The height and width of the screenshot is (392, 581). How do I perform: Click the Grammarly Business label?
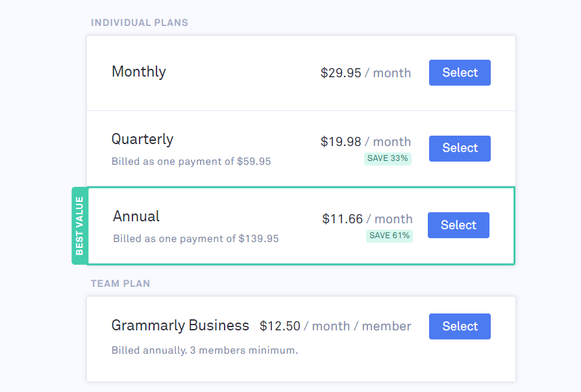[x=180, y=325]
